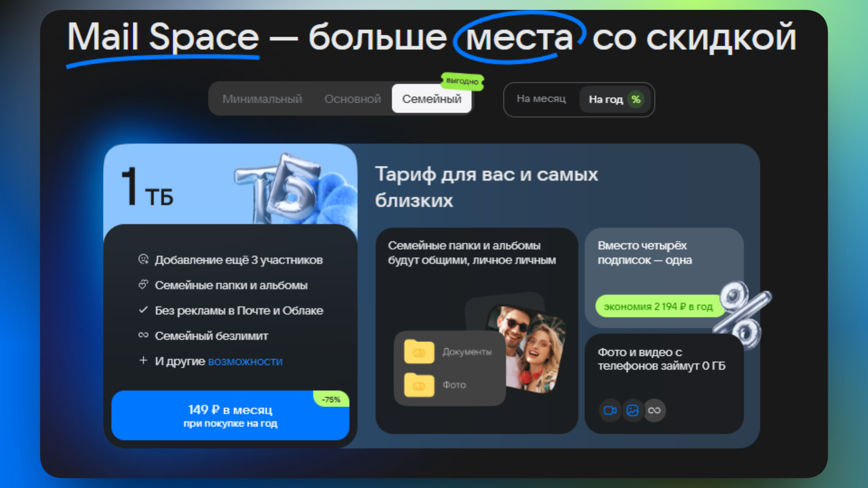This screenshot has height=488, width=868.
Task: Click the video camera icon on the photos card
Action: coord(610,410)
